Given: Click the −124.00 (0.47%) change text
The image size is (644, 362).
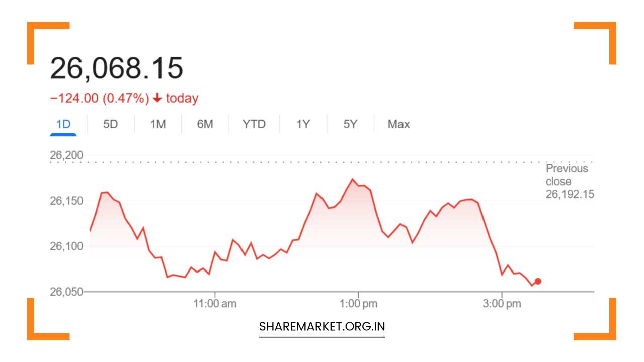Looking at the screenshot, I should (x=100, y=98).
